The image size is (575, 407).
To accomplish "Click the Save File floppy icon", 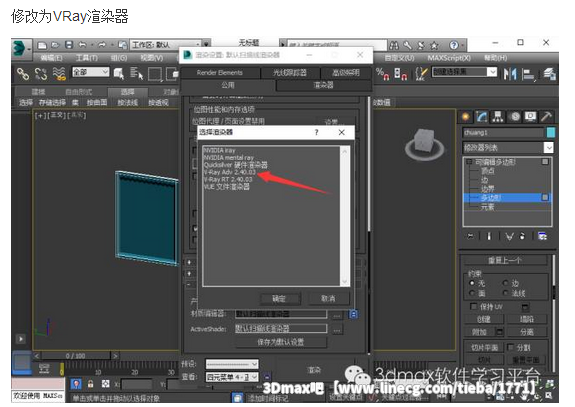I will tap(69, 45).
